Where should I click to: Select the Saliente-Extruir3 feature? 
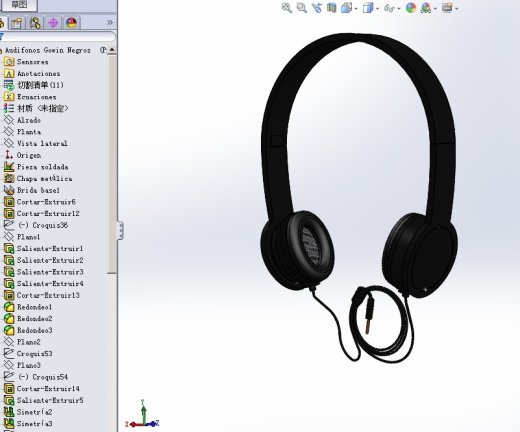point(50,272)
